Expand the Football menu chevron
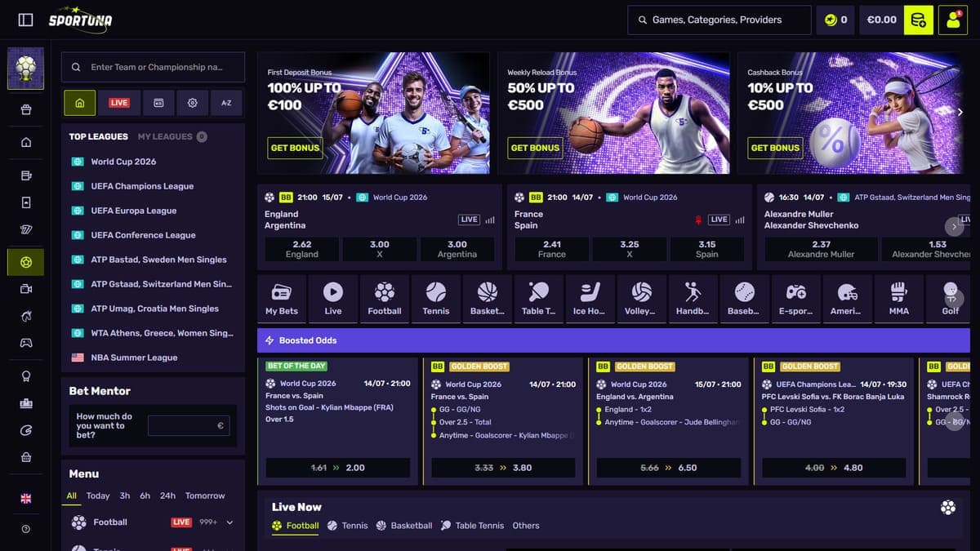980x551 pixels. (229, 522)
